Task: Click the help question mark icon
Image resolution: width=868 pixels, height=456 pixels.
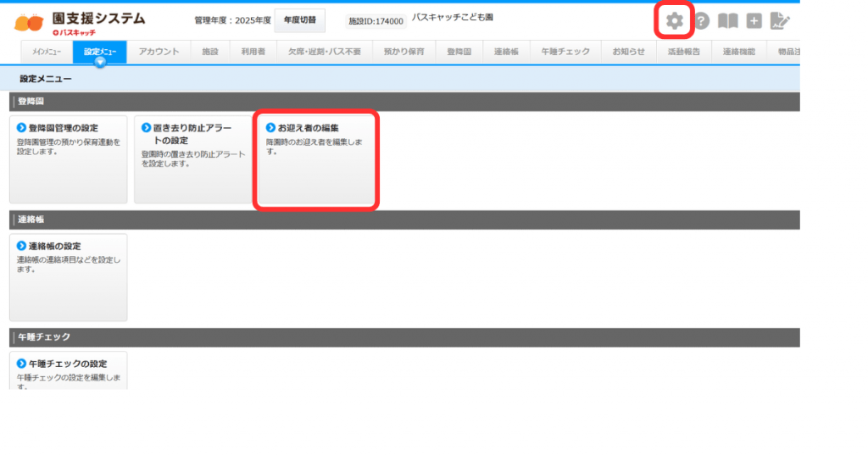Action: coord(702,21)
